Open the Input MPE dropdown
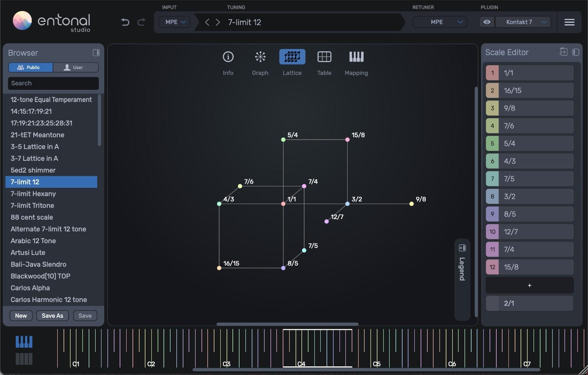 (x=174, y=22)
